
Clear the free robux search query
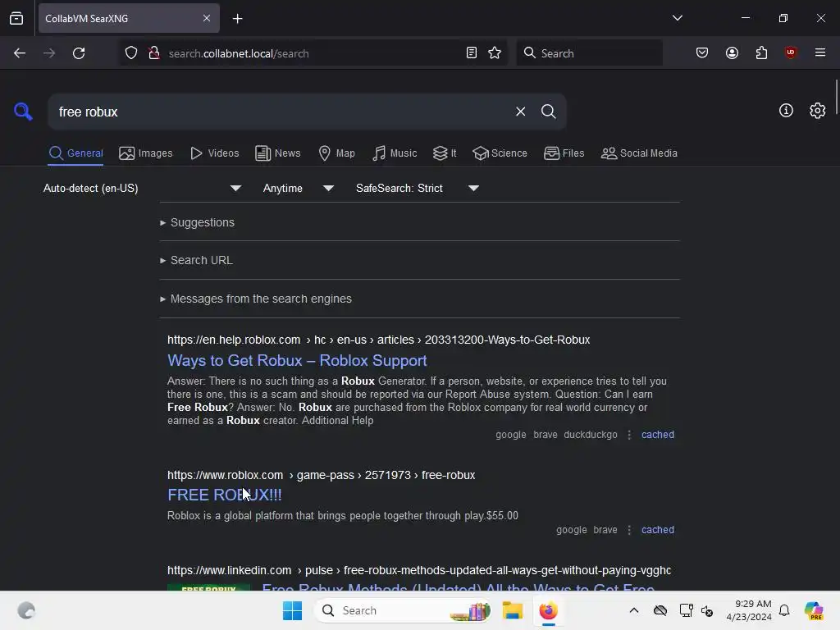coord(520,112)
